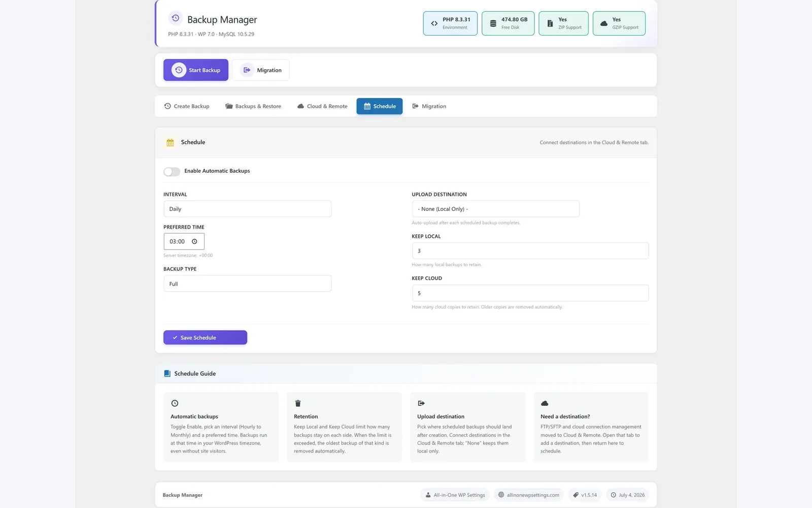Click the PHP environment code icon
This screenshot has height=508, width=812.
[434, 23]
